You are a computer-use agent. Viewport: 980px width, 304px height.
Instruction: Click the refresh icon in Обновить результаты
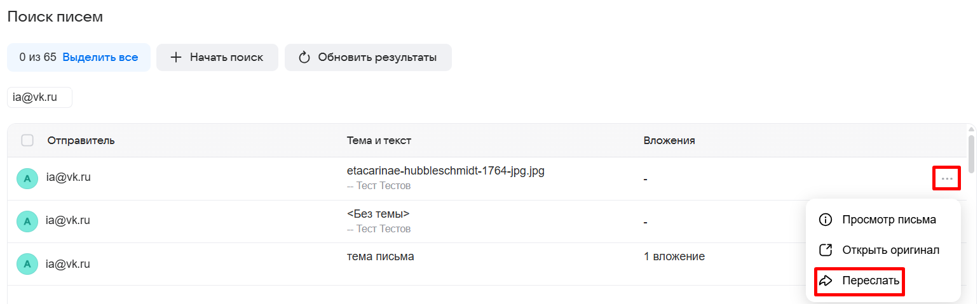pyautogui.click(x=304, y=58)
